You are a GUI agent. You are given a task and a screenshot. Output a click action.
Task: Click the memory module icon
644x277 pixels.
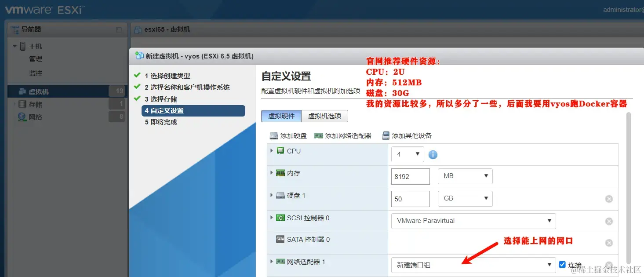point(280,173)
